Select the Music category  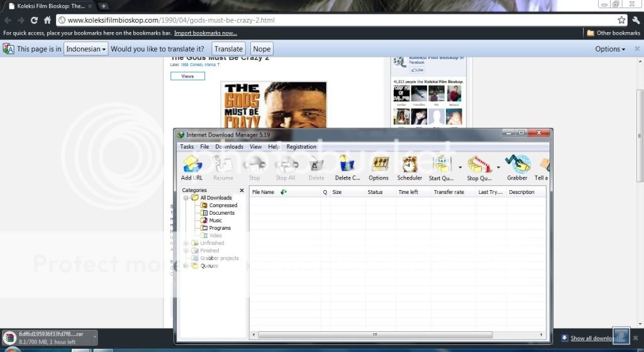click(x=215, y=220)
